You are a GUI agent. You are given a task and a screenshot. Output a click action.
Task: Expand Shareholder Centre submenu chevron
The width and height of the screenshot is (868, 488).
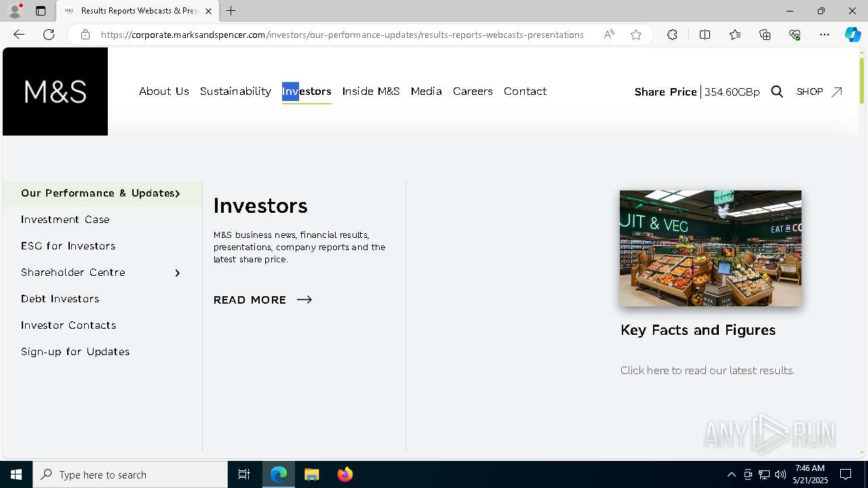click(178, 272)
